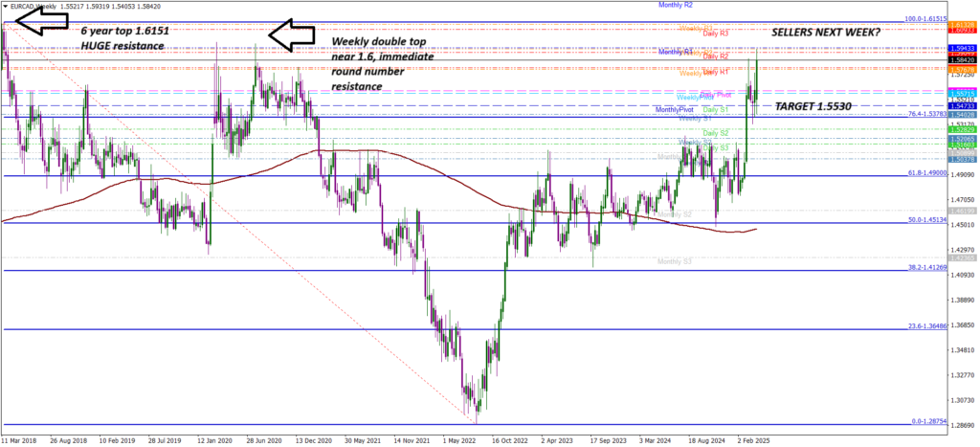Click the 10 Feb 2019 date on time axis
The height and width of the screenshot is (447, 980).
[x=116, y=440]
